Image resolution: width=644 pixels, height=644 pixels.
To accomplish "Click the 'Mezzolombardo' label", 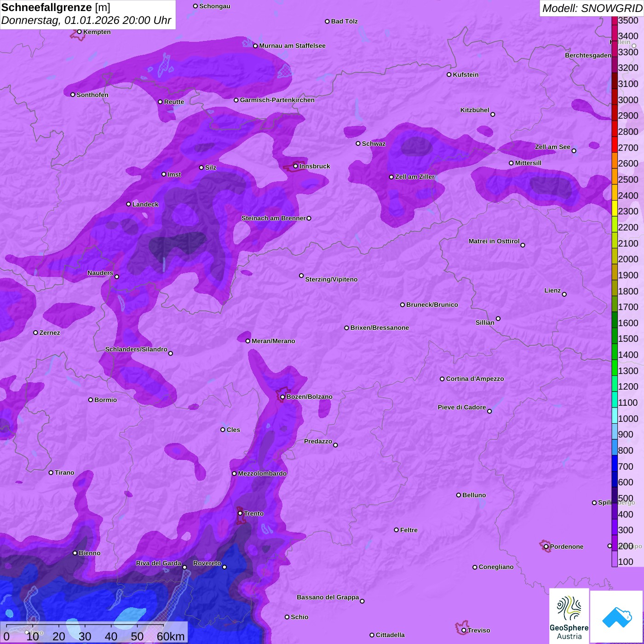I will coord(262,473).
